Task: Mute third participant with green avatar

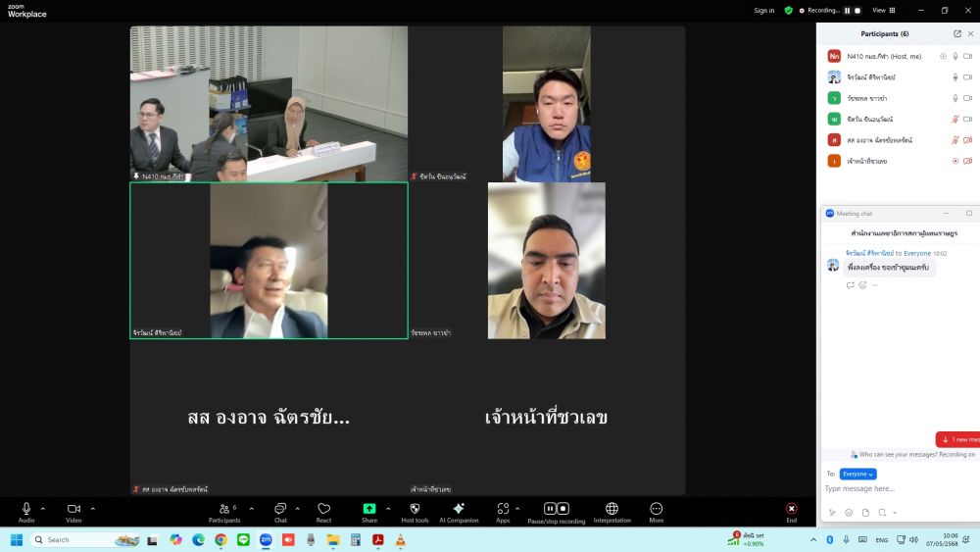Action: tap(955, 98)
